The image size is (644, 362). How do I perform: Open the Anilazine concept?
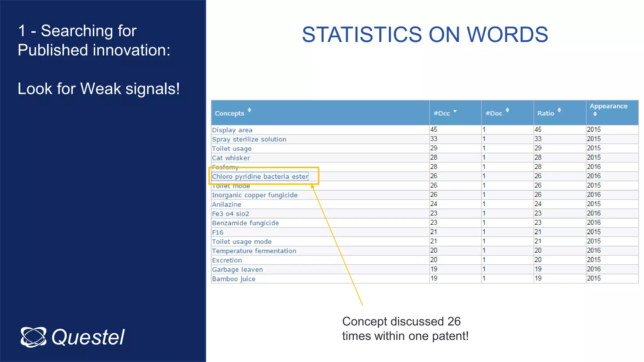point(226,205)
